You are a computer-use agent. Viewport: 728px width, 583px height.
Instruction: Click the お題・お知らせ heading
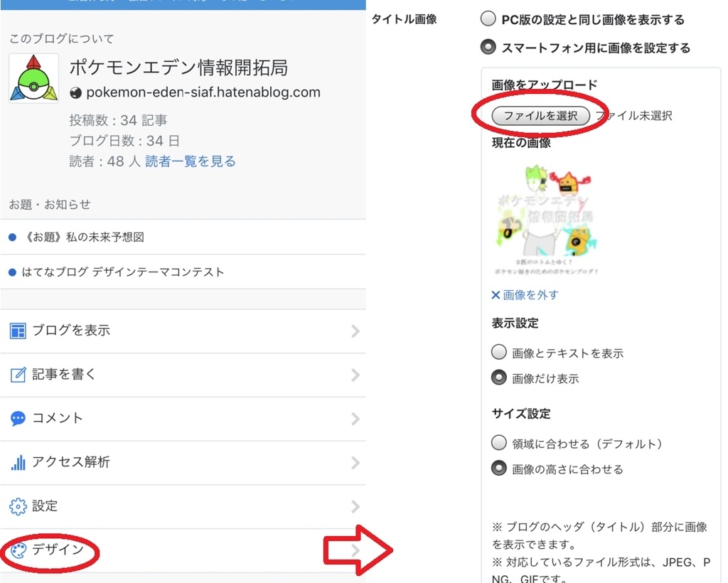coord(50,205)
